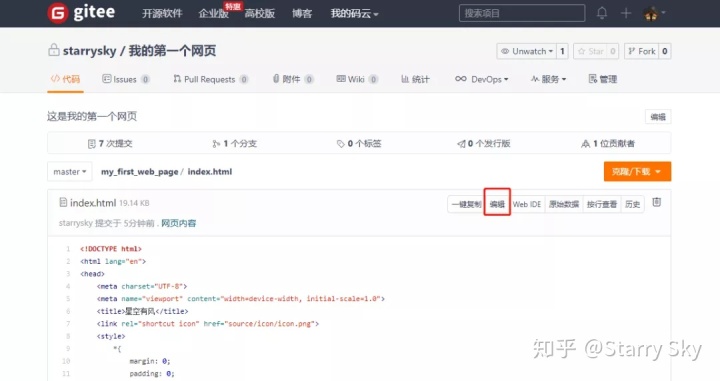
Task: Click the 我的第一个网页 repository name
Action: click(x=172, y=51)
